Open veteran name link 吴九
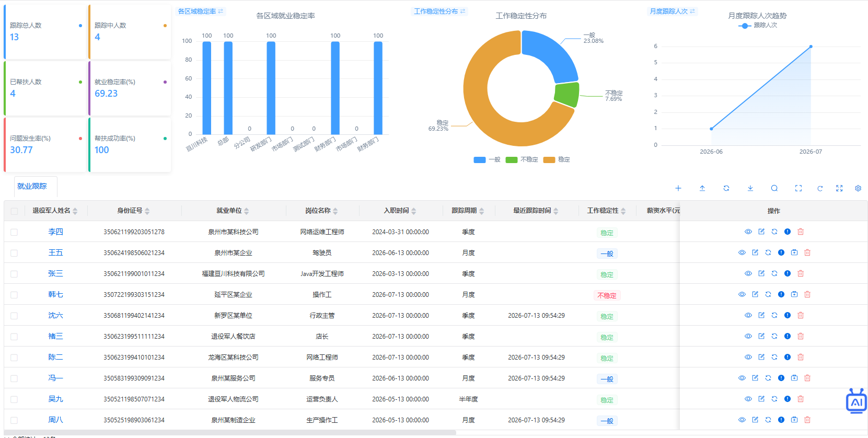 click(55, 399)
